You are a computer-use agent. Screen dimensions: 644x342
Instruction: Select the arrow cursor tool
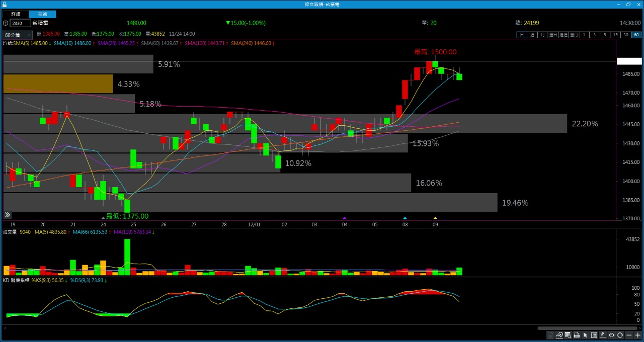coord(585,335)
